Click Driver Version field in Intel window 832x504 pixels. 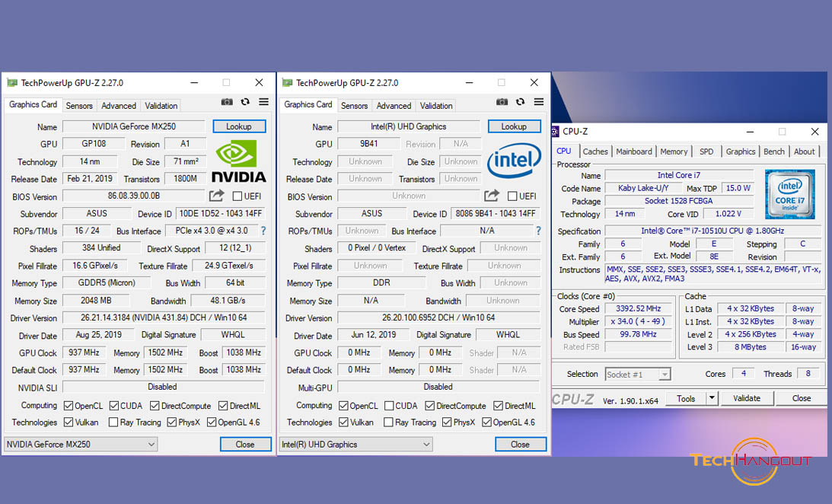click(x=438, y=317)
